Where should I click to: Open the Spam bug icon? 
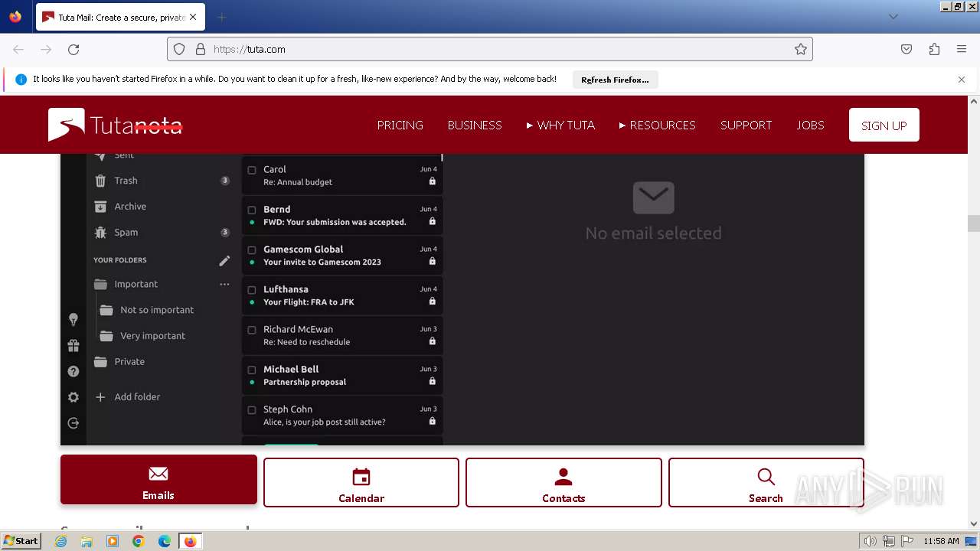click(x=100, y=233)
